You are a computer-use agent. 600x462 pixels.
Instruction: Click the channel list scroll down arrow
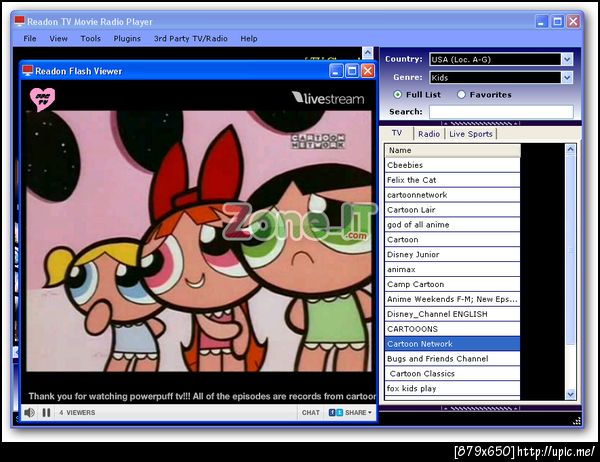[570, 394]
